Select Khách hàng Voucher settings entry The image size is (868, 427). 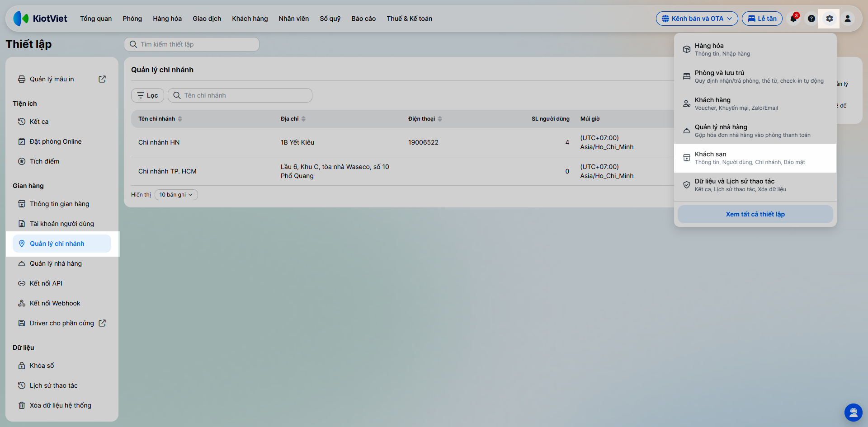coord(755,104)
